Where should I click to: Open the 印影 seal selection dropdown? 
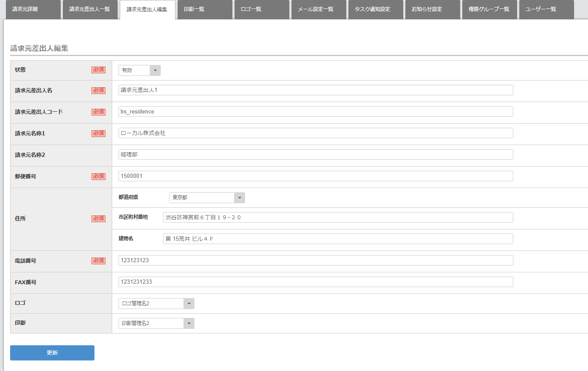(x=156, y=323)
